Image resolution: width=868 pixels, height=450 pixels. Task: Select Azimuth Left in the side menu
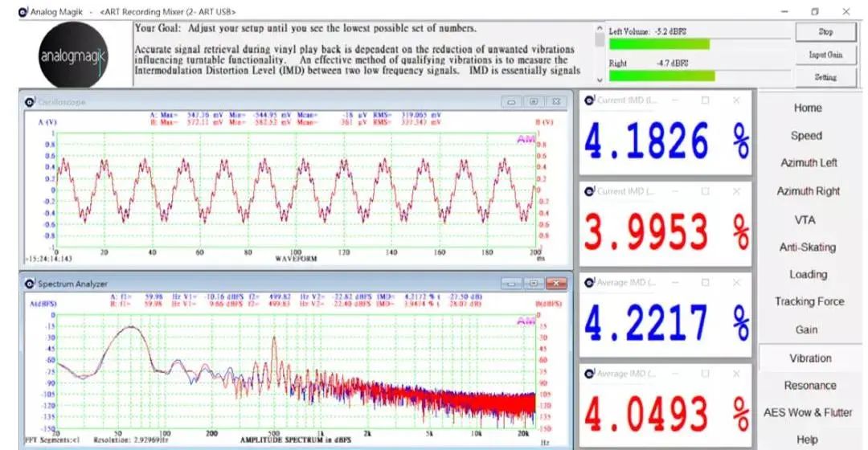point(809,163)
